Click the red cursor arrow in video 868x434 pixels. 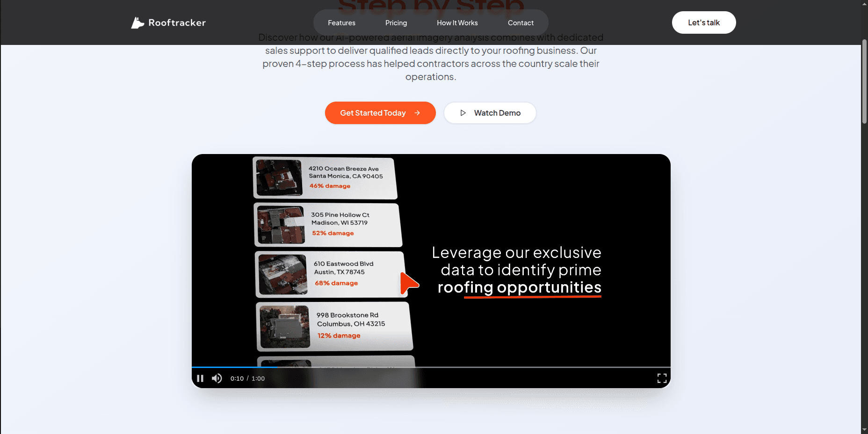tap(409, 284)
